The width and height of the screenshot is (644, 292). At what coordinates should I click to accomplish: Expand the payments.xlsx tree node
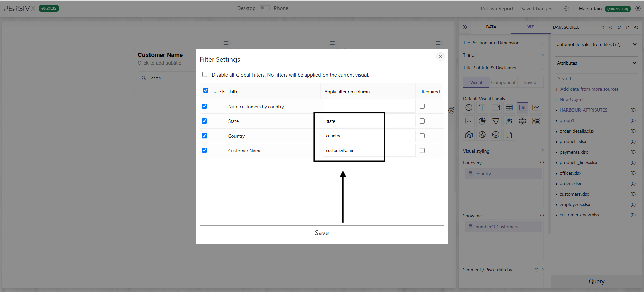pyautogui.click(x=556, y=152)
